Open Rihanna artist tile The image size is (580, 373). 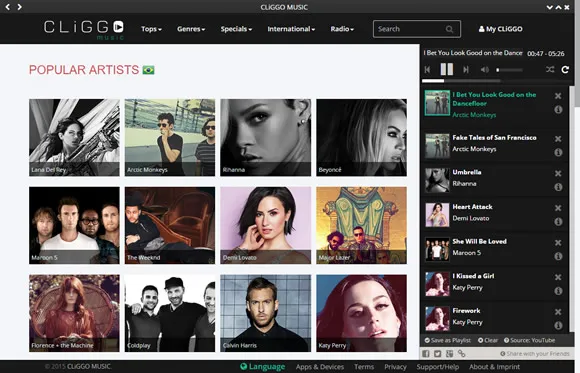pos(266,137)
